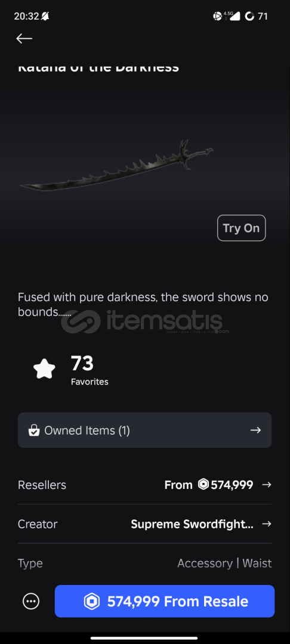Tap the muted notification bell in the status bar

45,17
